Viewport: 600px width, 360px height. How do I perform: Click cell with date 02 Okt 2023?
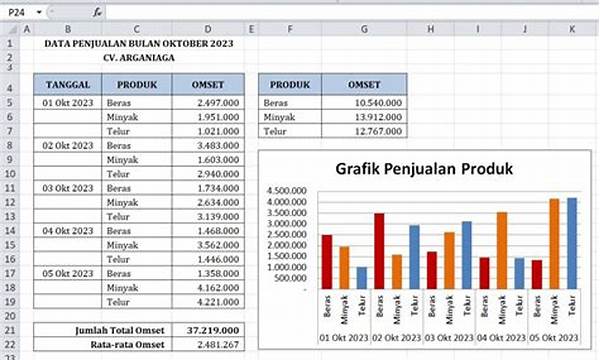coord(68,145)
